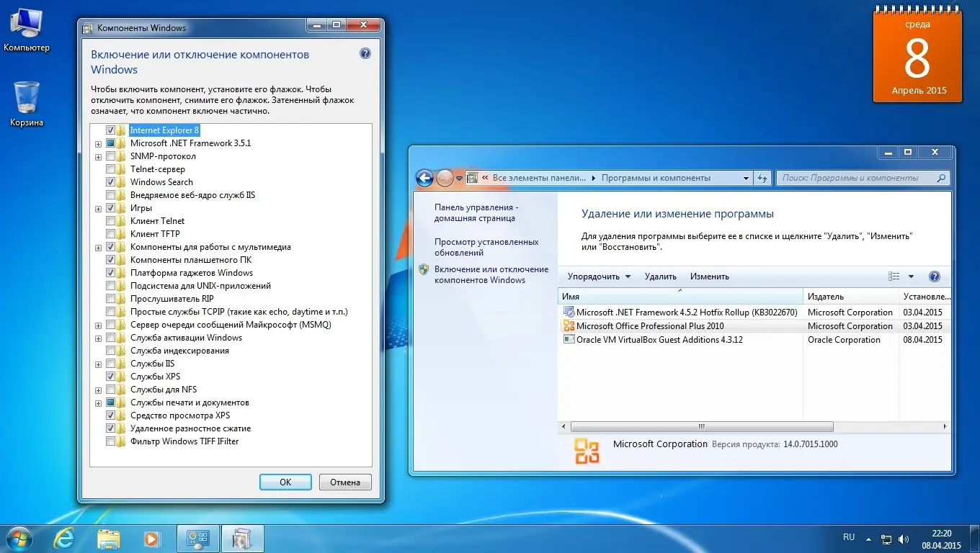Switch to the Windows Components taskbar button
The width and height of the screenshot is (980, 553).
coord(242,538)
